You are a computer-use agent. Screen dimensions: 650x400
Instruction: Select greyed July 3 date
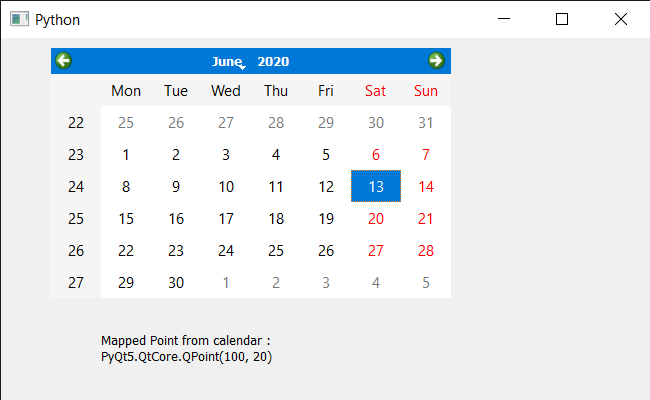pos(326,282)
